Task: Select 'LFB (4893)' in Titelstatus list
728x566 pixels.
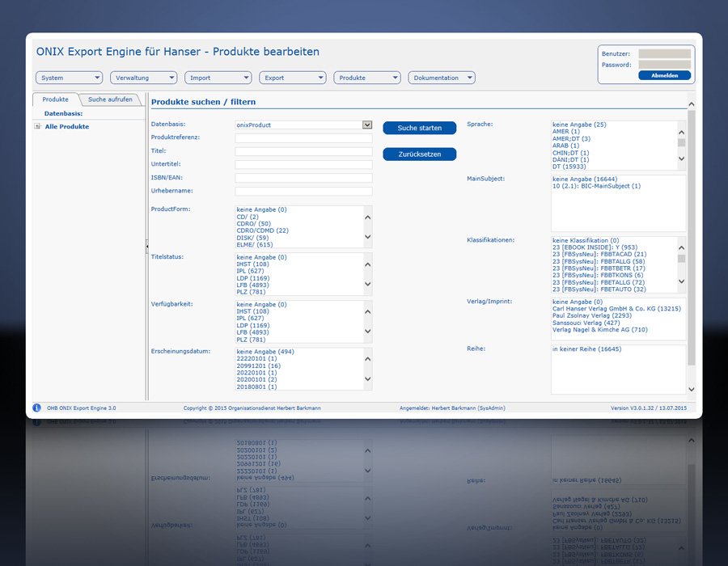Action: coord(252,285)
